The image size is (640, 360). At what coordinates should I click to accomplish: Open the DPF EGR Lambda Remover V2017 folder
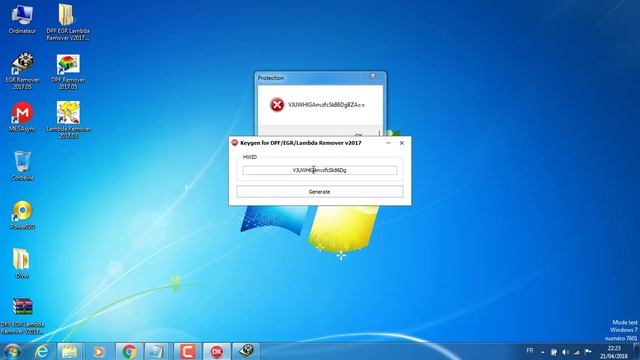[67, 22]
